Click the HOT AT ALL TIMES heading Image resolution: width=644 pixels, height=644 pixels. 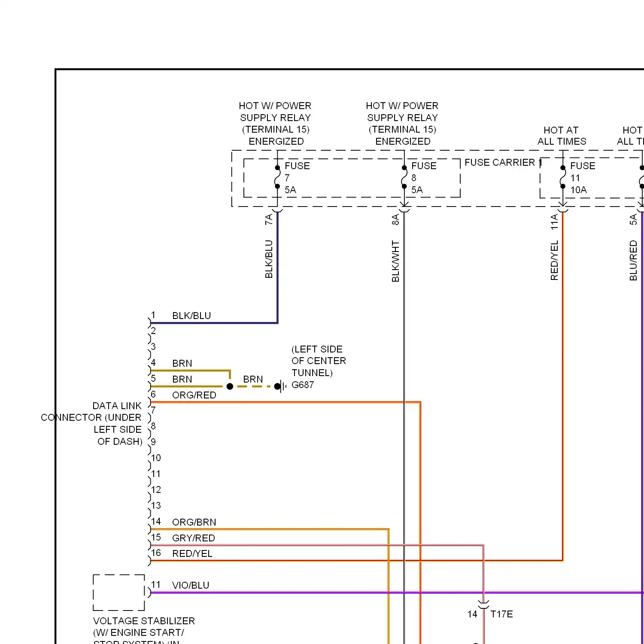[562, 136]
